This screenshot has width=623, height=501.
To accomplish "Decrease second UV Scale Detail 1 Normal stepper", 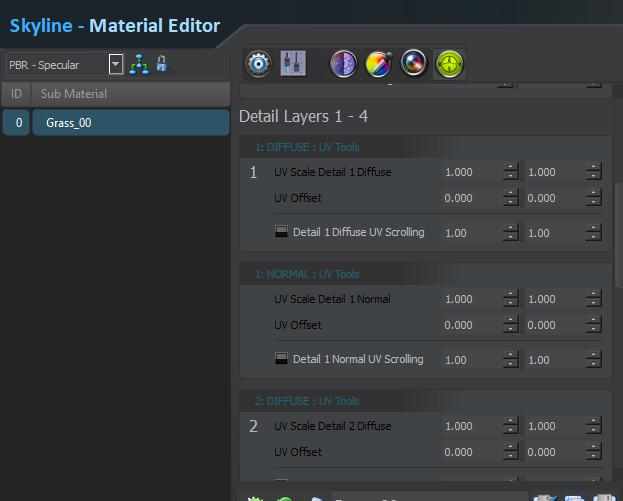I will pyautogui.click(x=594, y=303).
